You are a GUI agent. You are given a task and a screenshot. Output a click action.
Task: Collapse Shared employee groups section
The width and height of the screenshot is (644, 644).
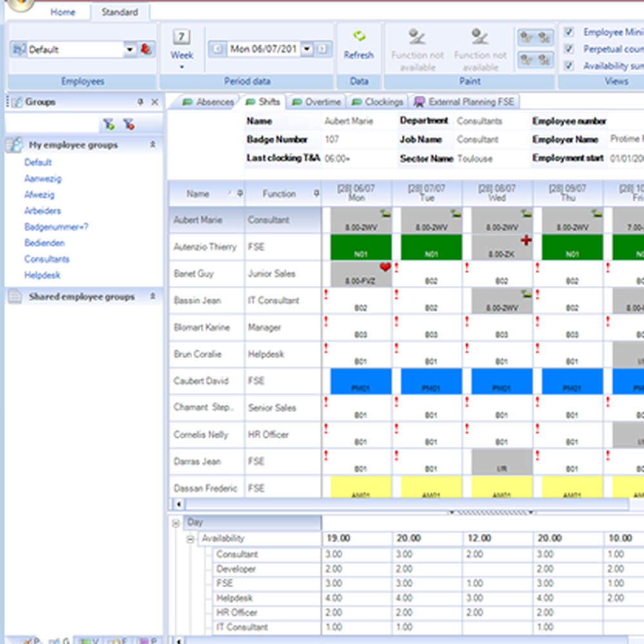(153, 296)
